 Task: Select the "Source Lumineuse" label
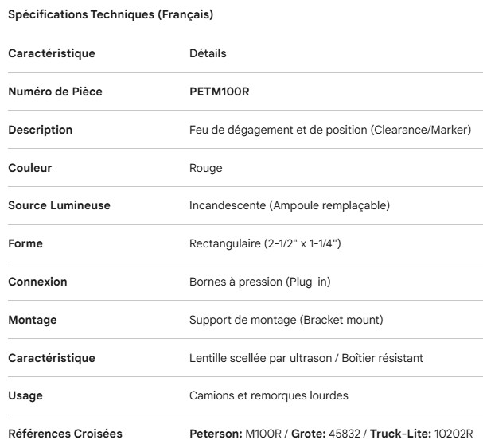[x=59, y=205]
